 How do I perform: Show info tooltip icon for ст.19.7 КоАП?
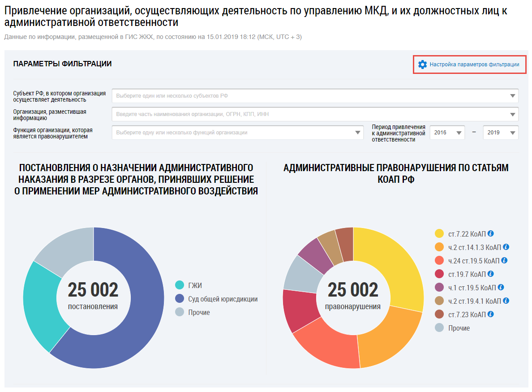tap(491, 274)
